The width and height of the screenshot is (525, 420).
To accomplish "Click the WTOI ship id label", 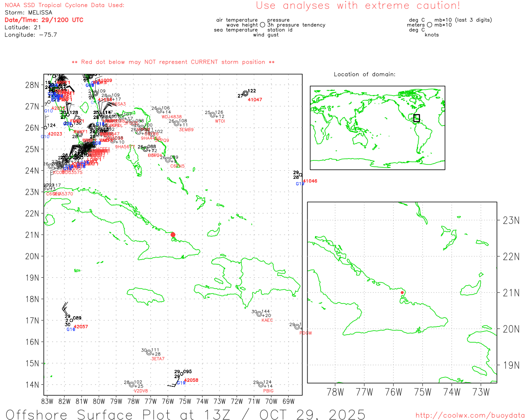I will coord(220,121).
